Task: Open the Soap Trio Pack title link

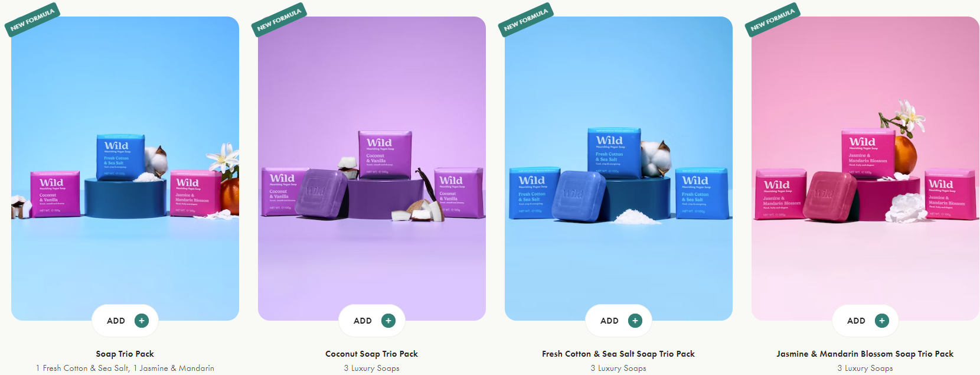Action: [125, 354]
